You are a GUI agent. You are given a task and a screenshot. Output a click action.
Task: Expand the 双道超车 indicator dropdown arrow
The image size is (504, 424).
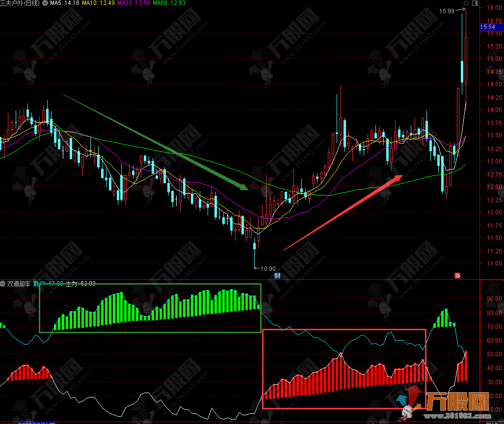(3, 284)
